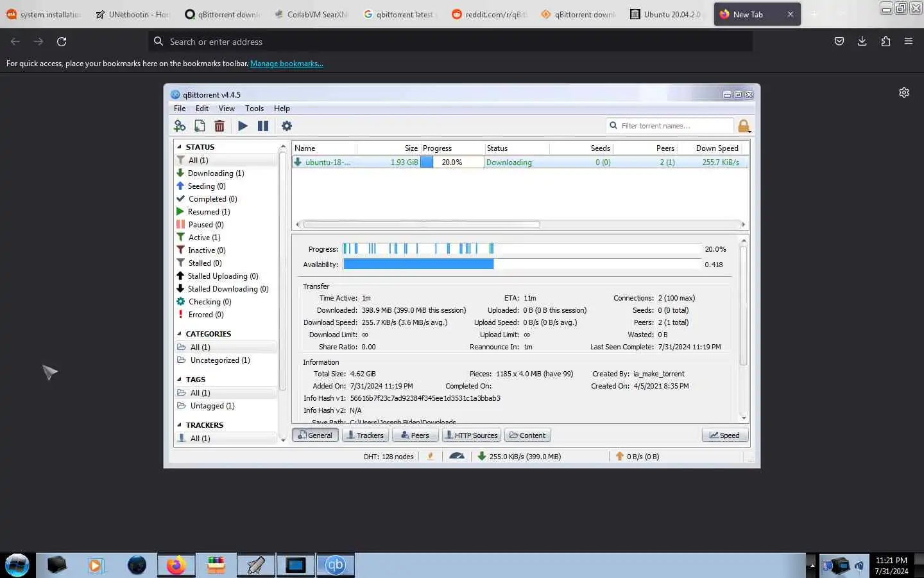The width and height of the screenshot is (924, 578).
Task: Select the Inactive (0) status filter
Action: click(201, 250)
